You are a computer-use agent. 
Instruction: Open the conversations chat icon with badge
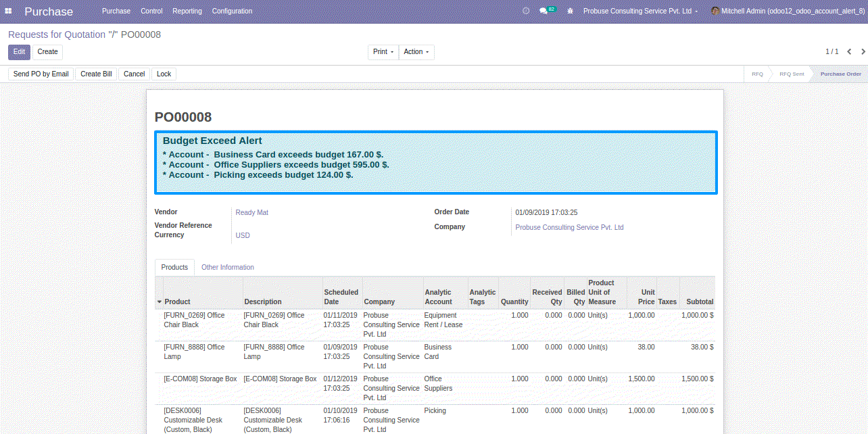pyautogui.click(x=547, y=11)
